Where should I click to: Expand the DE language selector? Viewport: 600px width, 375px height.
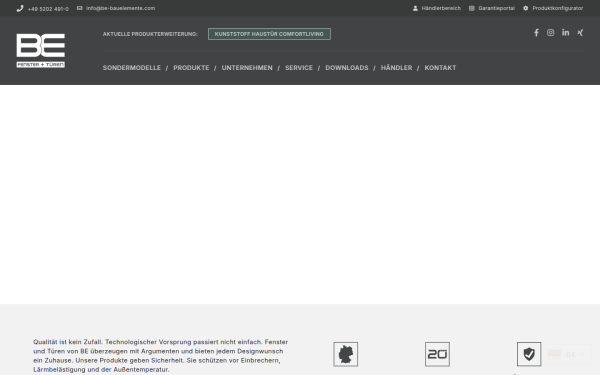(x=568, y=355)
